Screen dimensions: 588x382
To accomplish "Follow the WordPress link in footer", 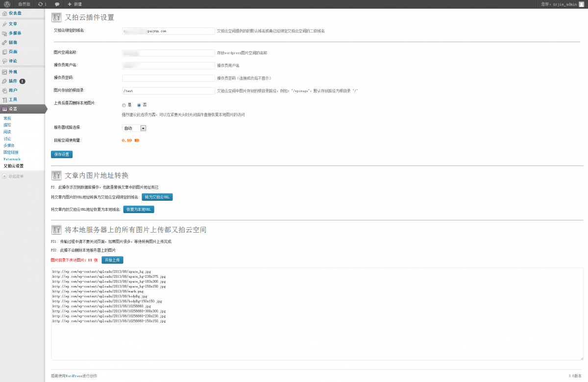I will coord(74,376).
